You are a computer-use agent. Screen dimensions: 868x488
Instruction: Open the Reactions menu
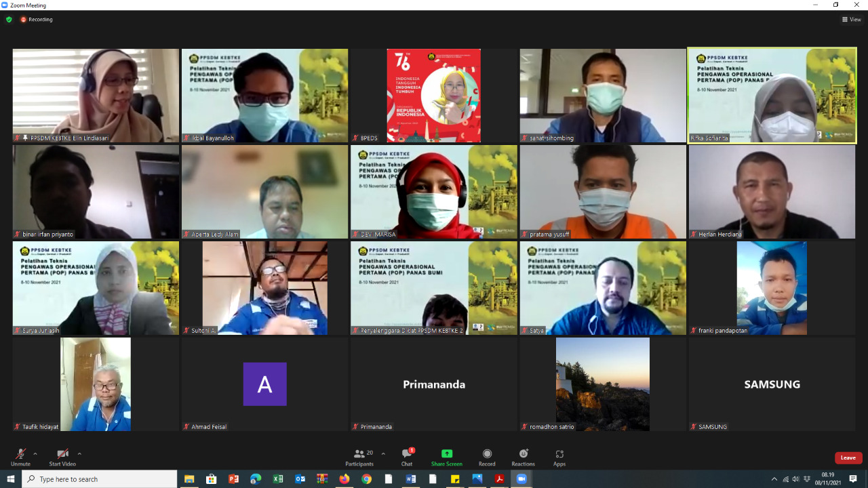[523, 457]
